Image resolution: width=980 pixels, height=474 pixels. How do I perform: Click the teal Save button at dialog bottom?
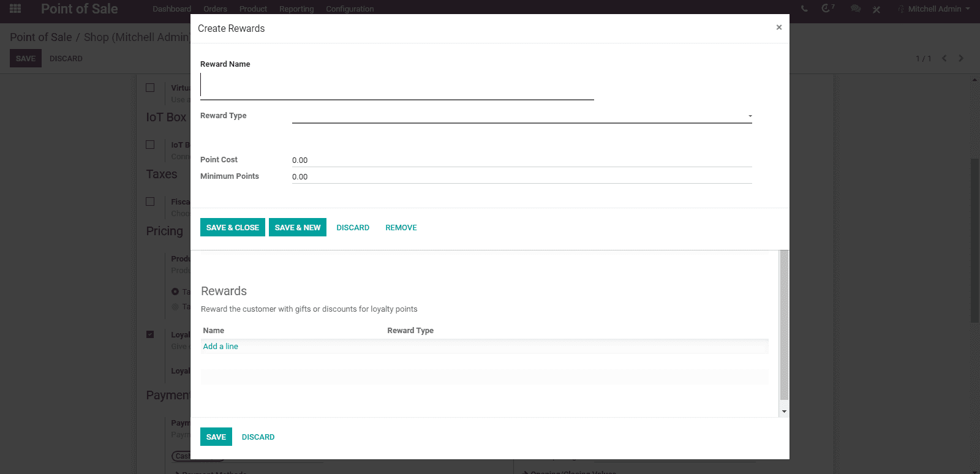click(x=216, y=437)
